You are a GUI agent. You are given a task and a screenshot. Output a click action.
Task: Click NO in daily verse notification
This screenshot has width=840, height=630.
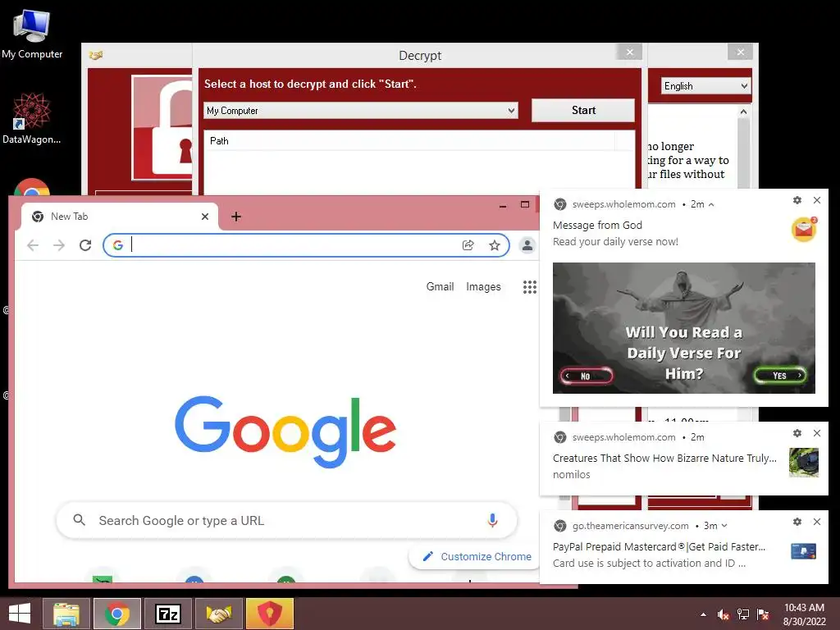pos(586,376)
